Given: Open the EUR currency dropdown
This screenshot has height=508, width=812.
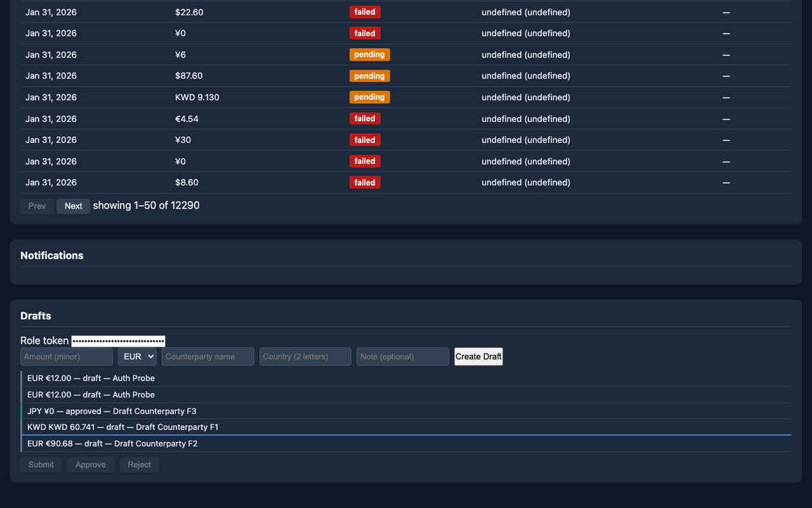Looking at the screenshot, I should 137,356.
